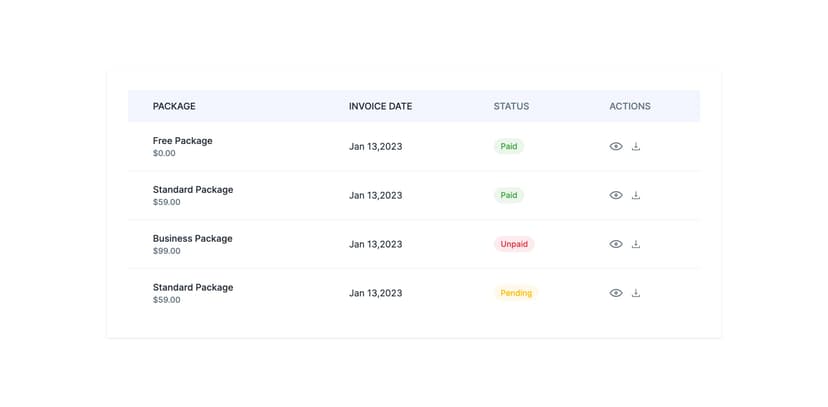Open the Business Package name link
Screen dimensions: 828x407
click(x=192, y=239)
